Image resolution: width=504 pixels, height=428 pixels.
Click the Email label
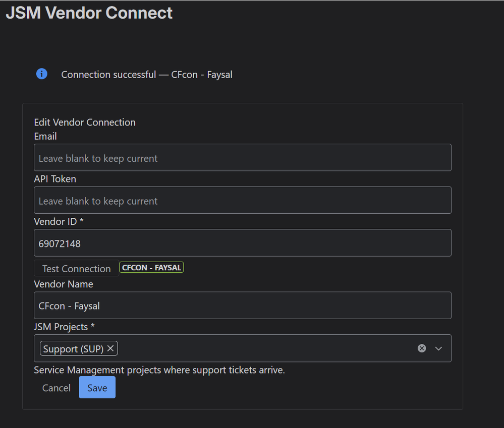(45, 136)
